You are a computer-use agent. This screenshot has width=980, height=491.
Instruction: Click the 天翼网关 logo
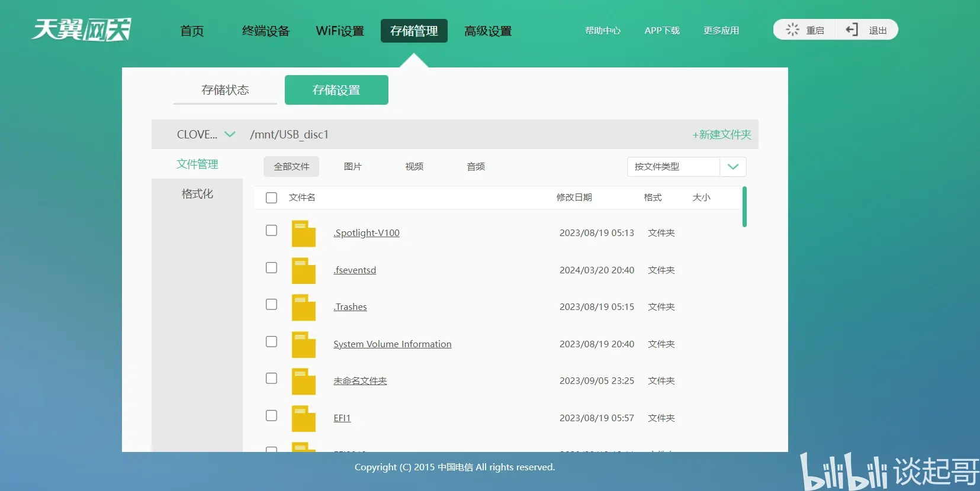click(x=82, y=30)
